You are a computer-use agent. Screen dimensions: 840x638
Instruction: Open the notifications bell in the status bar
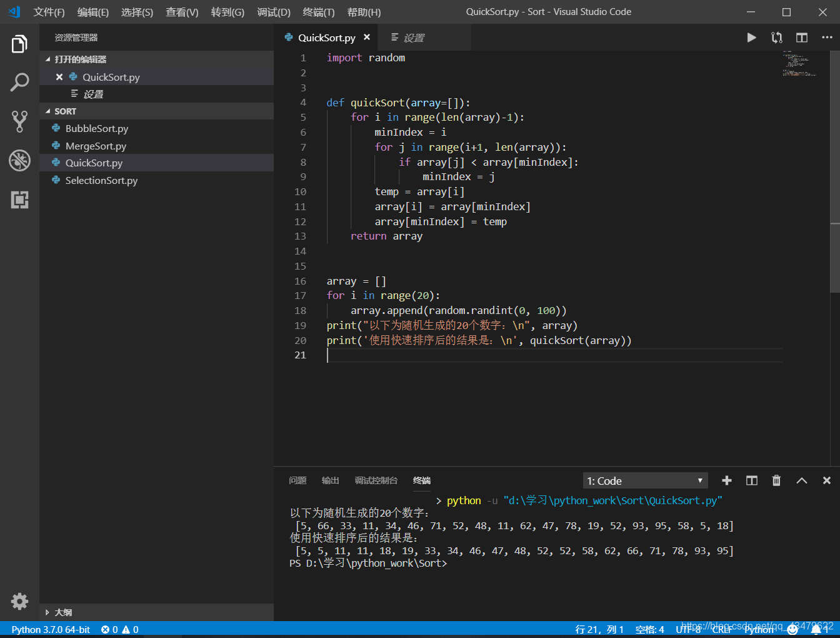point(816,630)
